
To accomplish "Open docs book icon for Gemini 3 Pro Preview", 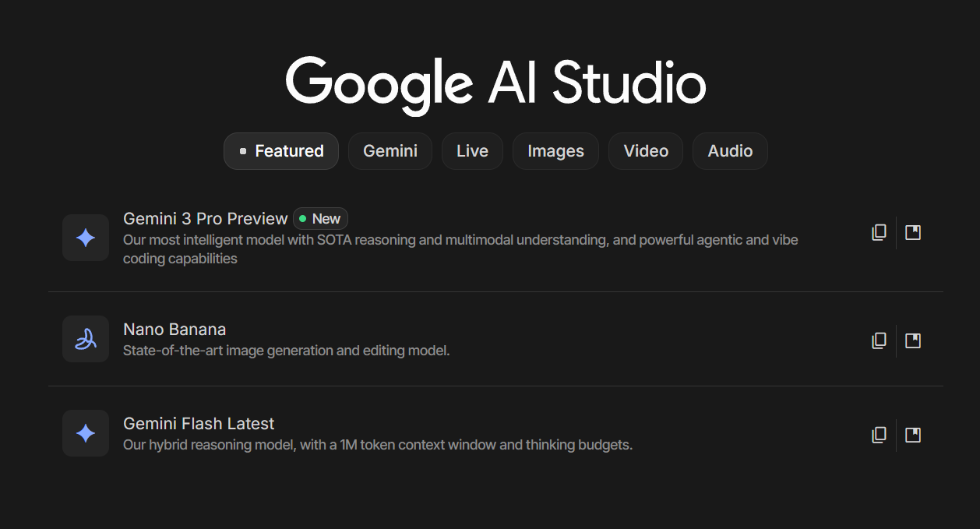I will click(913, 232).
